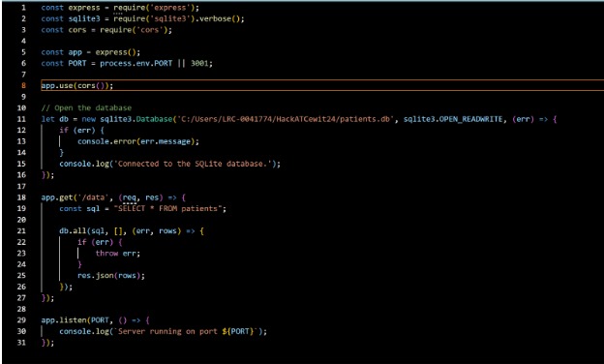The image size is (604, 364).
Task: Click 'const PORT' identifier on line 6
Action: pos(77,64)
